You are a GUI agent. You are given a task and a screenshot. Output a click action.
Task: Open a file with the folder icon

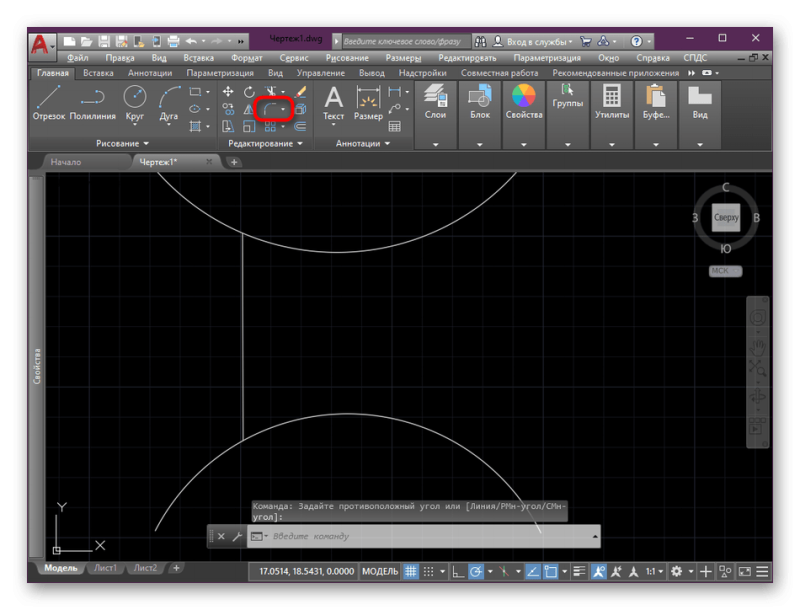[x=87, y=41]
